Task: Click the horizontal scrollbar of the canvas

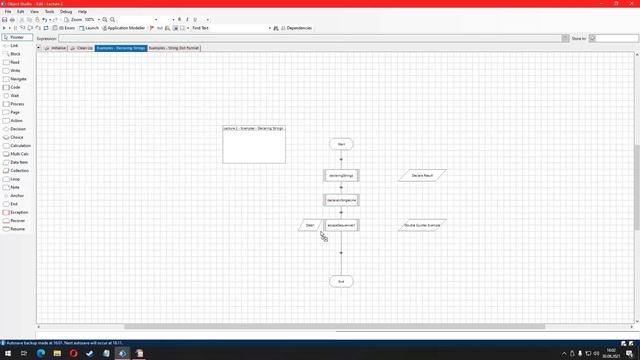Action: coord(335,327)
